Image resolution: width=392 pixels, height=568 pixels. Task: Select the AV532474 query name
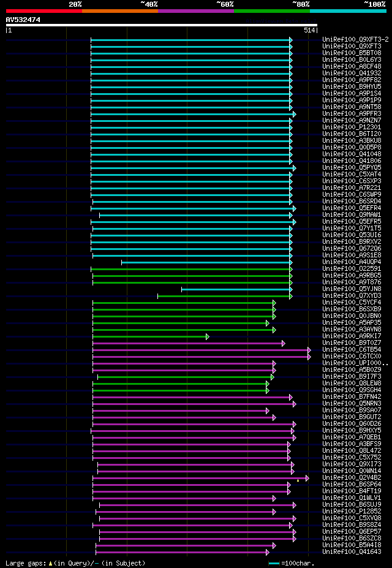click(x=23, y=20)
